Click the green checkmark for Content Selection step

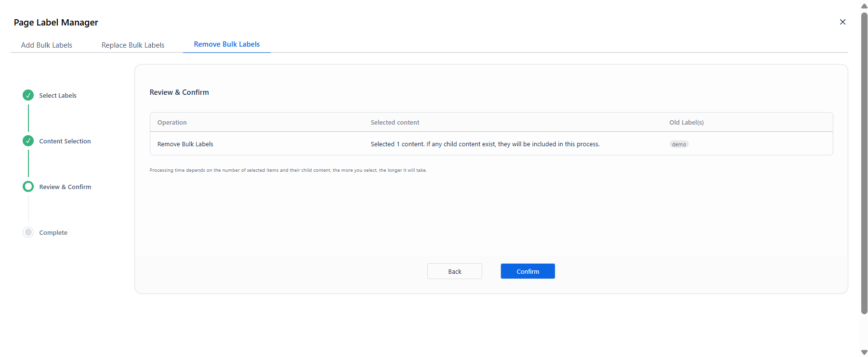click(28, 141)
